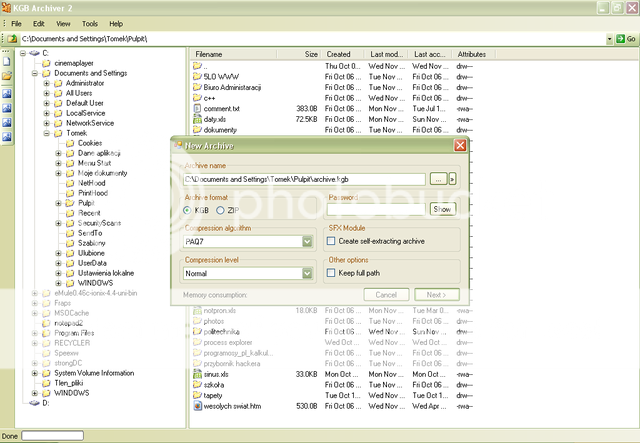Expand the All Users folder node

click(x=47, y=93)
